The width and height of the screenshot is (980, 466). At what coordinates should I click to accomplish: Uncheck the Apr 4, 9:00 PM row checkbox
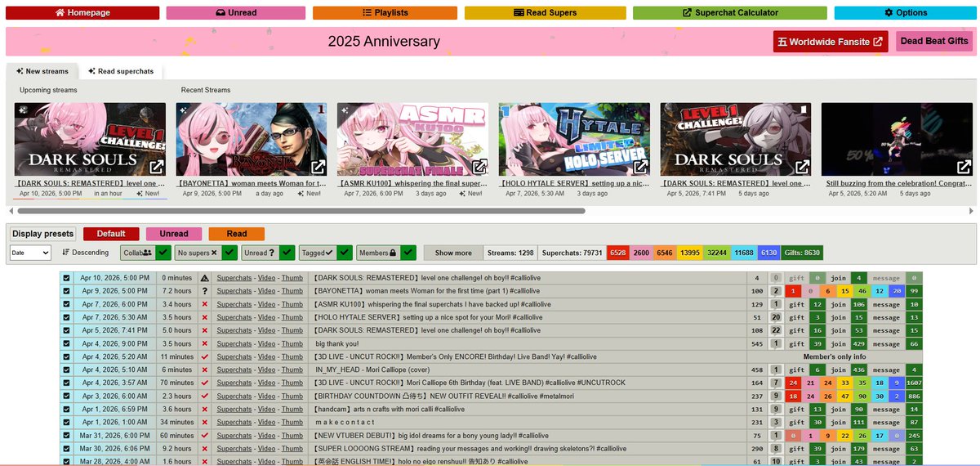coord(66,343)
